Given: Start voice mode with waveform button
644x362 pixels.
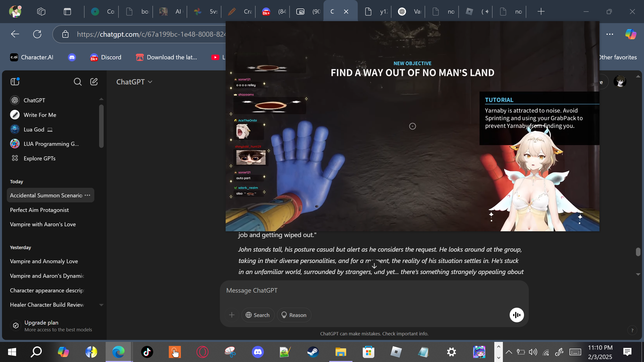Looking at the screenshot, I should (x=517, y=315).
